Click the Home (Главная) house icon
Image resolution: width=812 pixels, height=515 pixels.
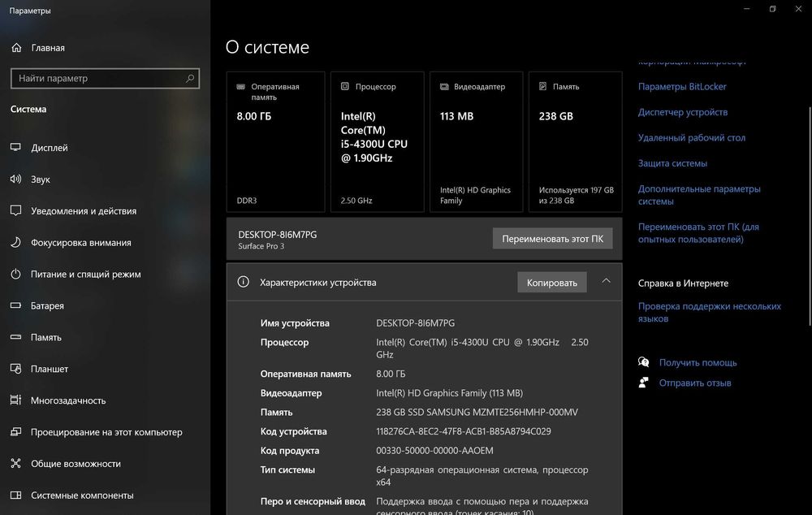pyautogui.click(x=16, y=48)
